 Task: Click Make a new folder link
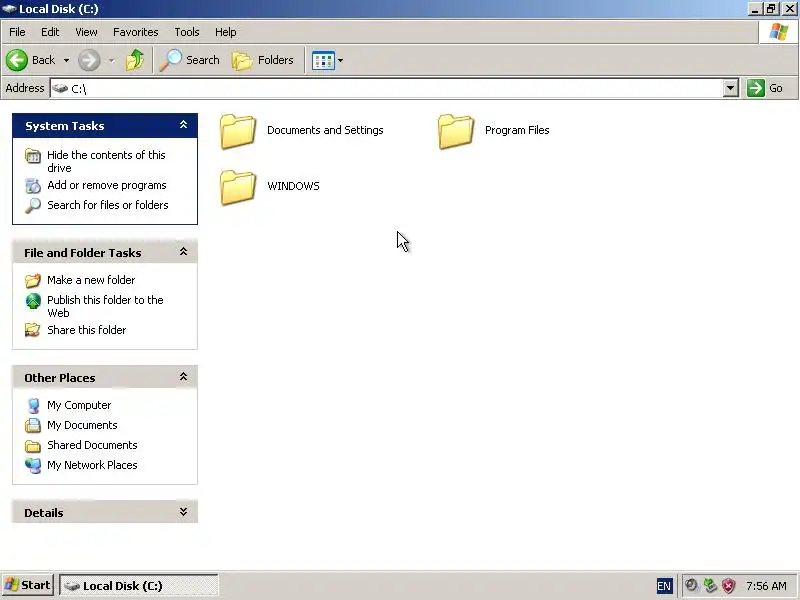(91, 280)
